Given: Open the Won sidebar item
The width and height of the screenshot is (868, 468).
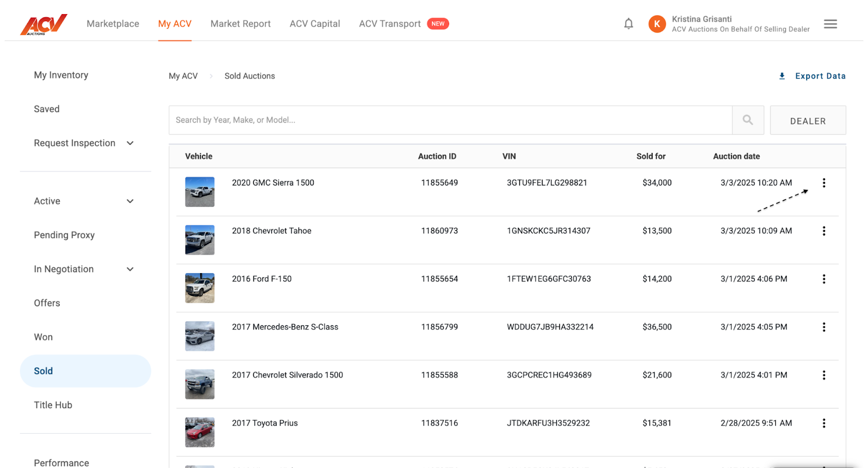Looking at the screenshot, I should pos(43,337).
